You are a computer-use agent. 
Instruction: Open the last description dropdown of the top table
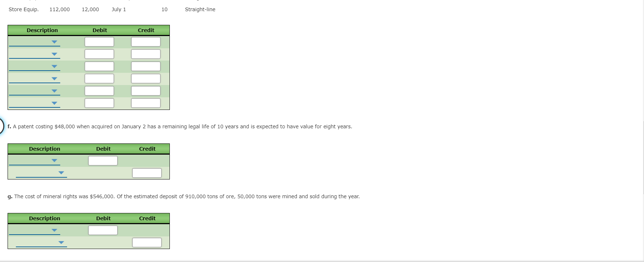[54, 103]
